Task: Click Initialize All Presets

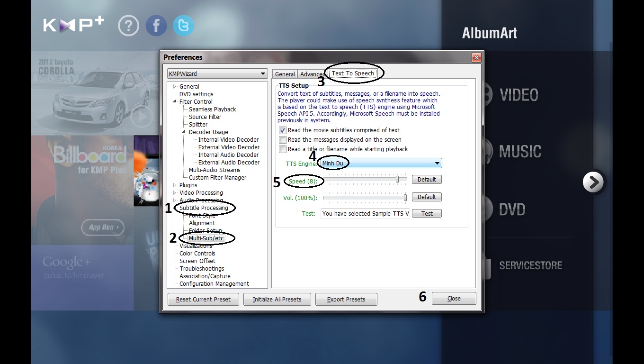Action: [277, 300]
